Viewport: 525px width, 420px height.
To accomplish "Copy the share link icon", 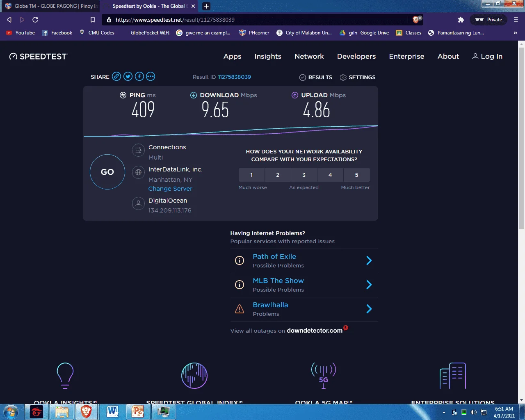I will point(116,76).
